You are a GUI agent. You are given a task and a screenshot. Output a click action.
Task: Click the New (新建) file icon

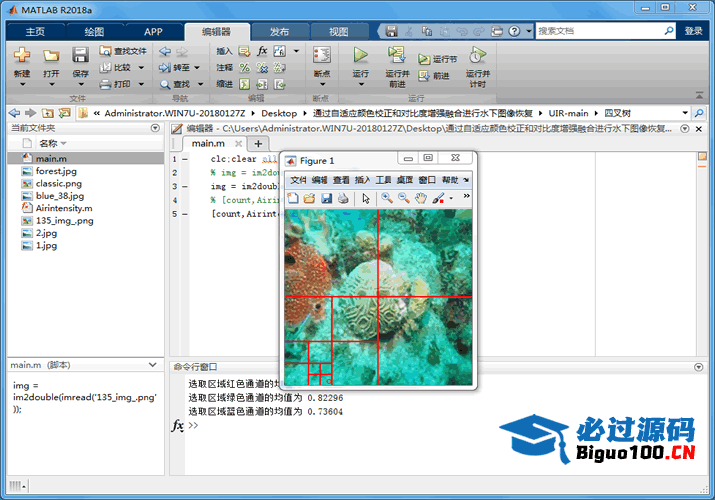tap(22, 55)
